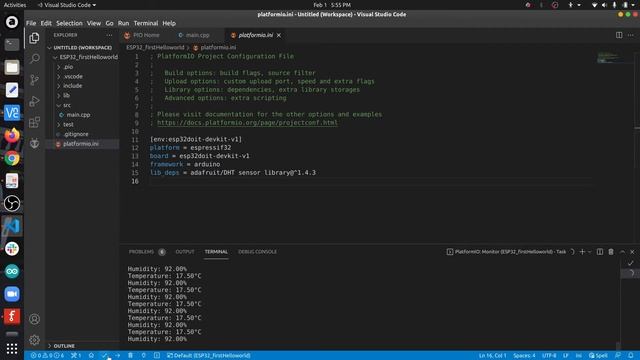Click the feedback icon in status bar
The image size is (640, 360).
(618, 356)
